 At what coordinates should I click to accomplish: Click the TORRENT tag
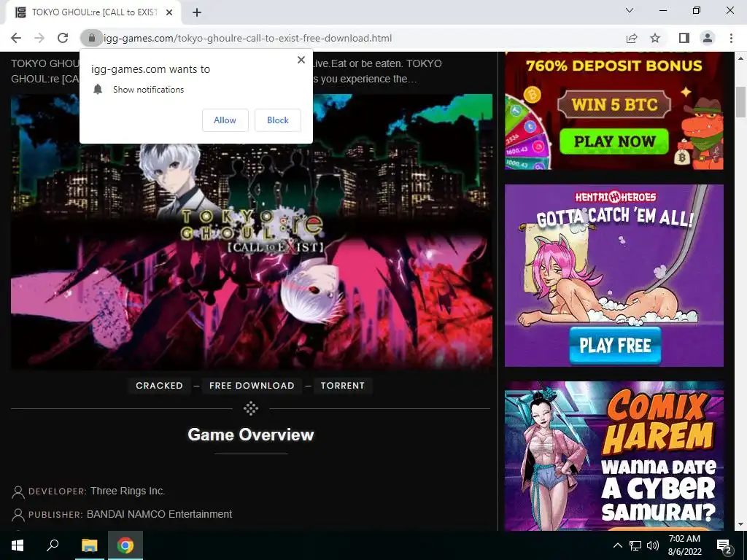click(x=343, y=386)
